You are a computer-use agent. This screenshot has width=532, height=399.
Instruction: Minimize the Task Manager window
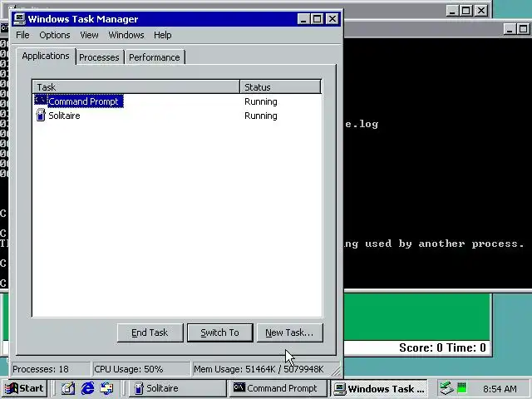(304, 19)
